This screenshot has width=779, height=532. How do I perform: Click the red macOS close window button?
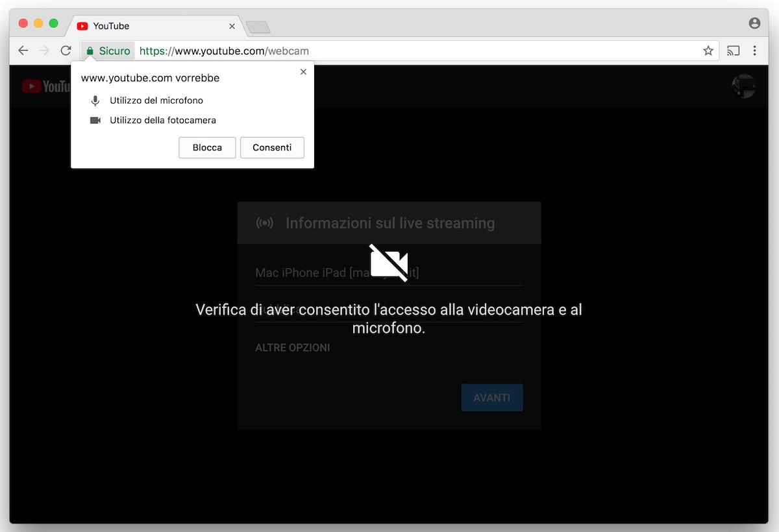click(x=23, y=23)
